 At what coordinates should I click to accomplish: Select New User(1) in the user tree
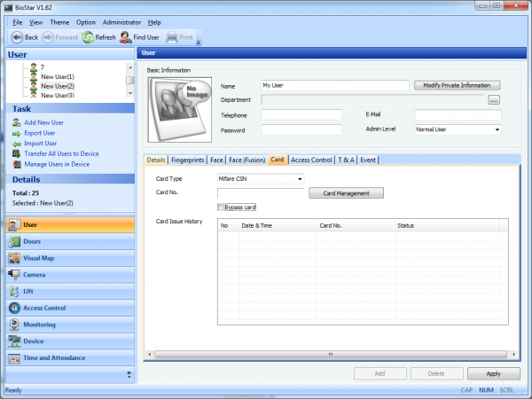[x=57, y=76]
